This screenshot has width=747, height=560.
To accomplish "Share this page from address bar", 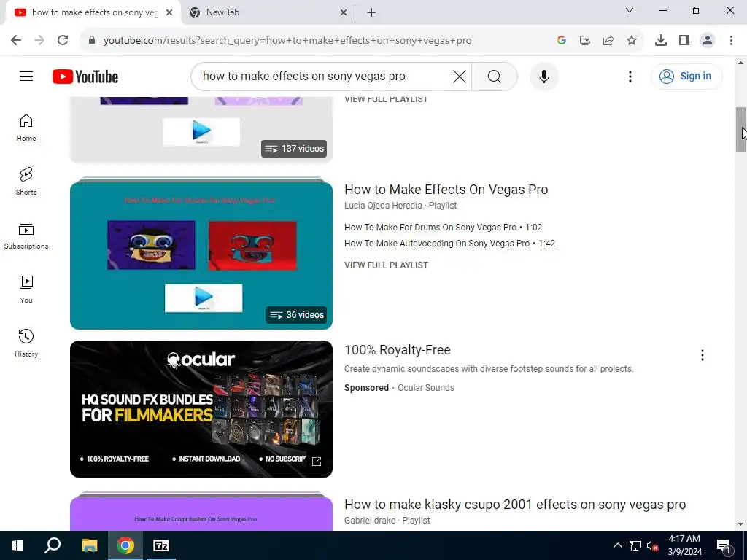I will tap(608, 41).
